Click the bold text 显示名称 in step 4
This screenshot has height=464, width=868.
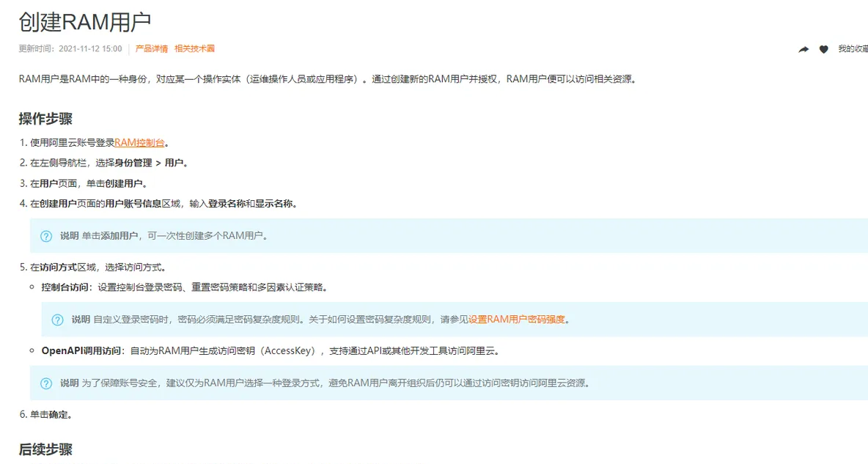coord(273,204)
